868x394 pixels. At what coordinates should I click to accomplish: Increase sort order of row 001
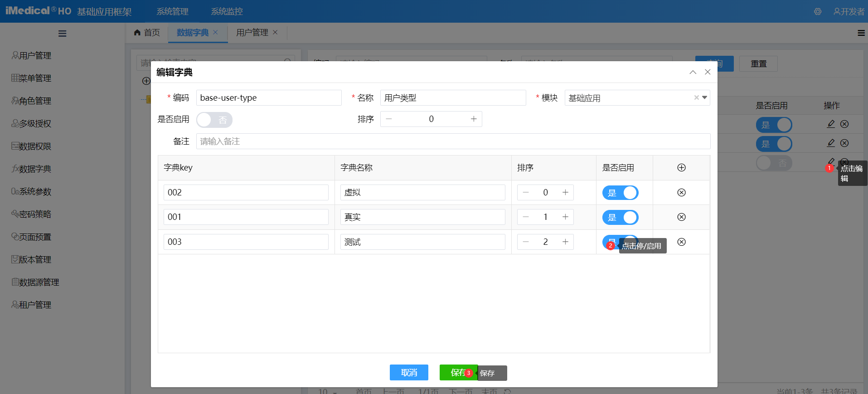tap(565, 217)
